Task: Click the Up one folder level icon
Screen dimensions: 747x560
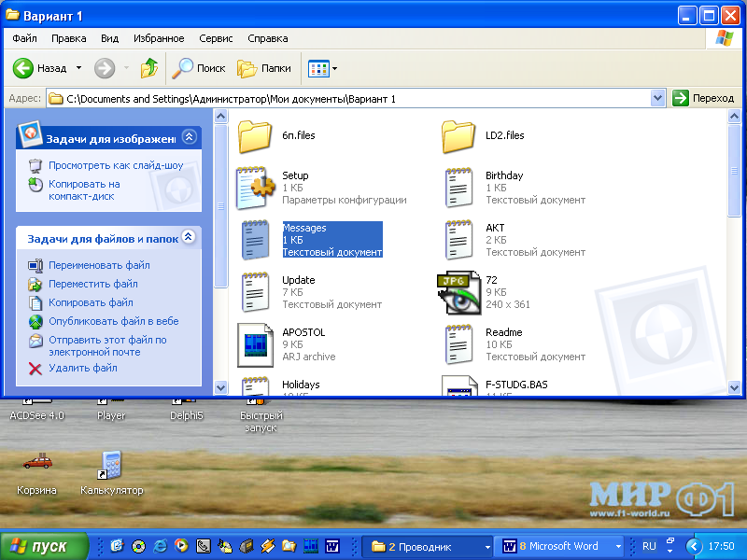Action: click(149, 68)
